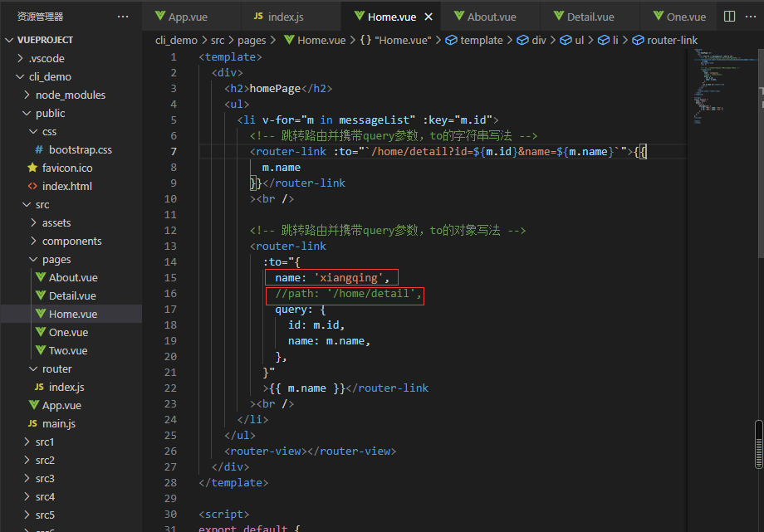Click Vue icon on About.vue tab
The image size is (764, 532).
point(458,16)
